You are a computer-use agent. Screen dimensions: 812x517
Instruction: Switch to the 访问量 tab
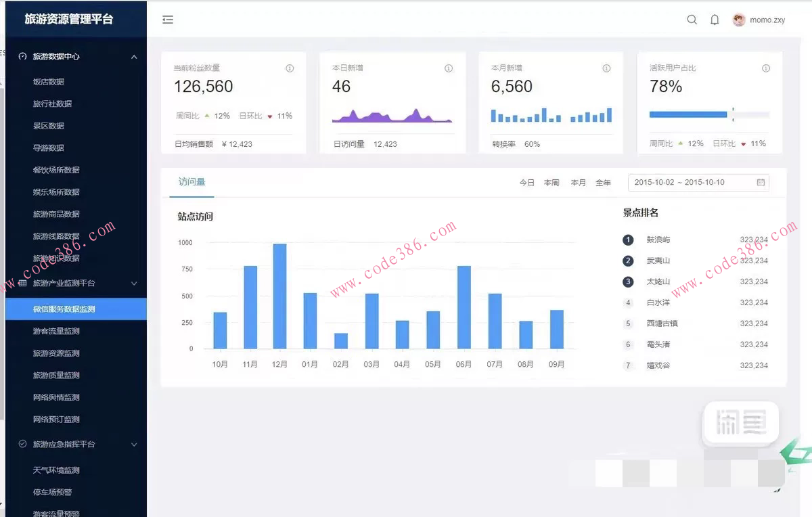click(191, 182)
